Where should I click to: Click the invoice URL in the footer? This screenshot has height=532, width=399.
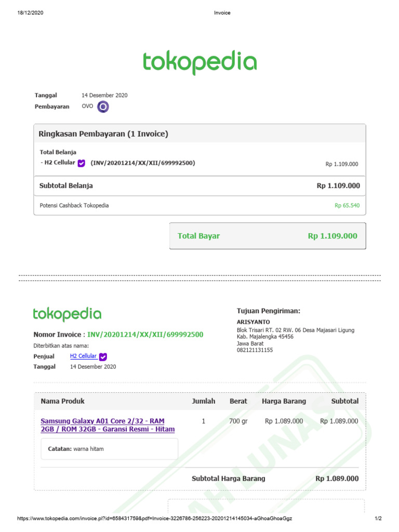click(158, 519)
